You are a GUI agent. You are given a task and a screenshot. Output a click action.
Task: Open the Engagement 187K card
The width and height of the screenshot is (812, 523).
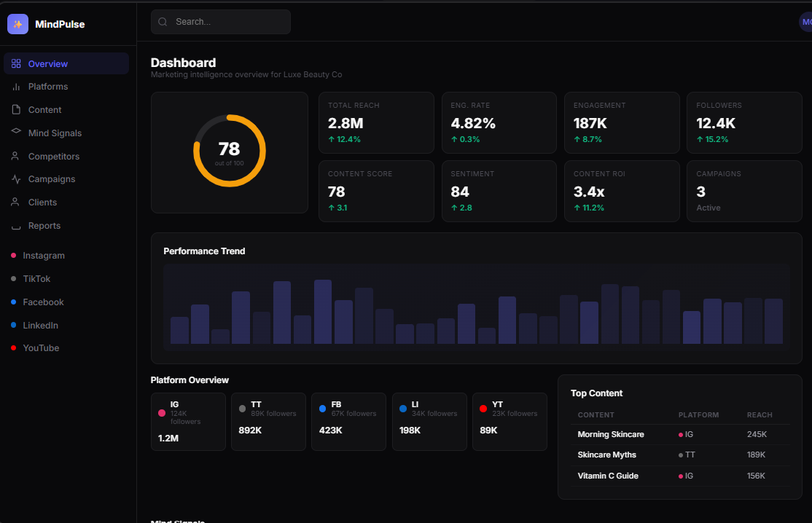(x=622, y=122)
